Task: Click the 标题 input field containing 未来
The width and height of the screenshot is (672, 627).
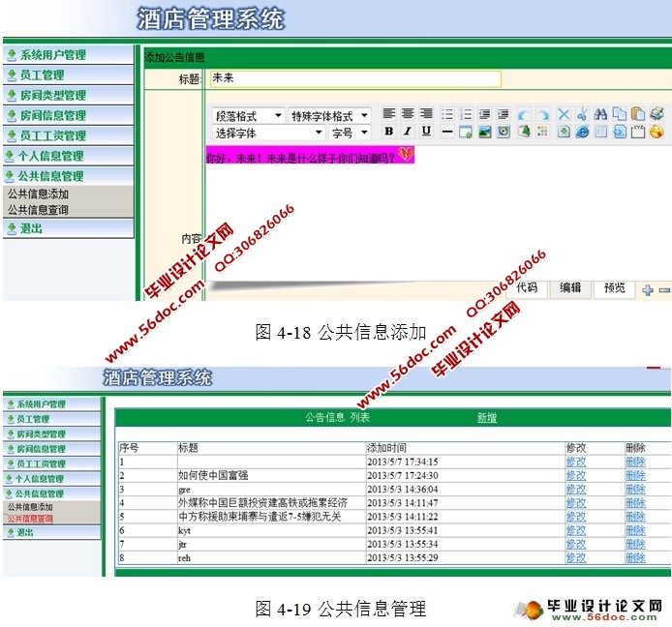Action: [355, 78]
